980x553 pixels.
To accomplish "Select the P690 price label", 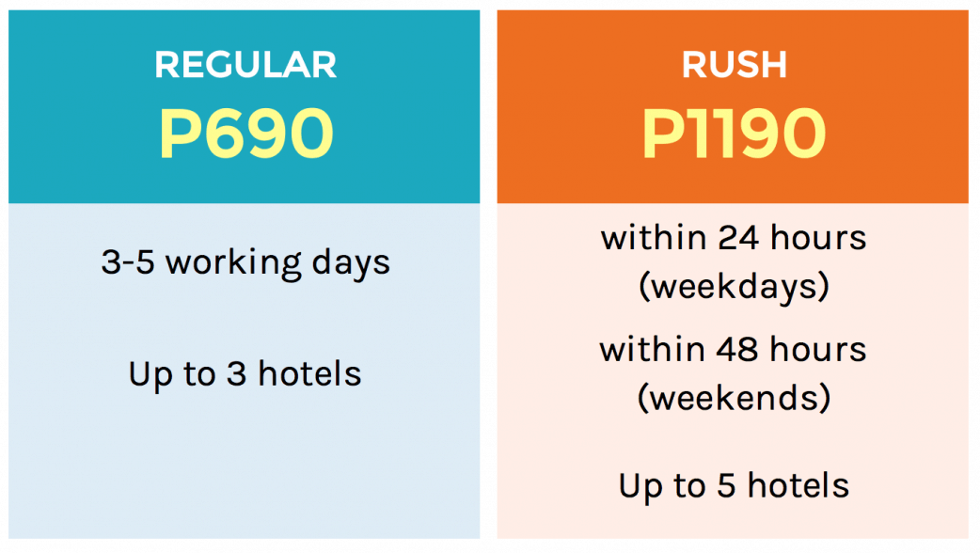I will tap(245, 134).
